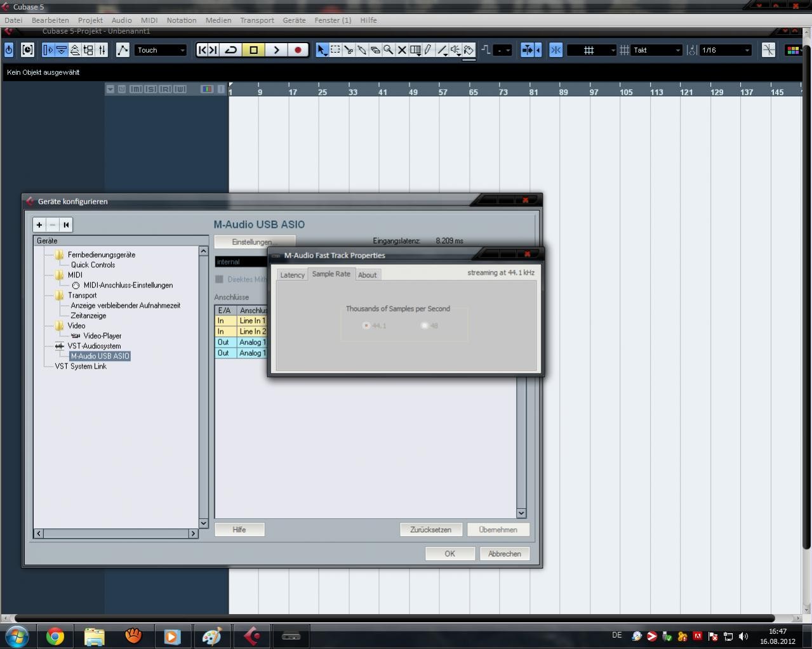Select the speaker play tool
Image resolution: width=812 pixels, height=649 pixels.
pos(455,50)
